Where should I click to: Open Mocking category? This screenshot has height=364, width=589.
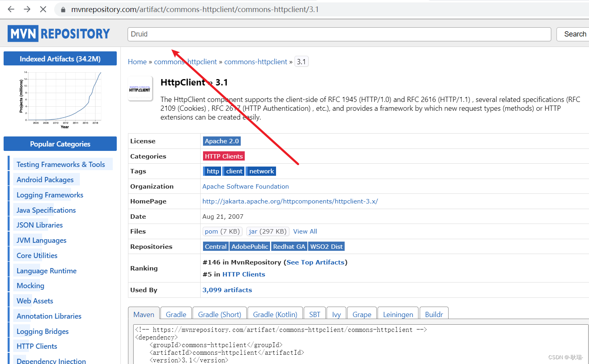click(x=30, y=286)
